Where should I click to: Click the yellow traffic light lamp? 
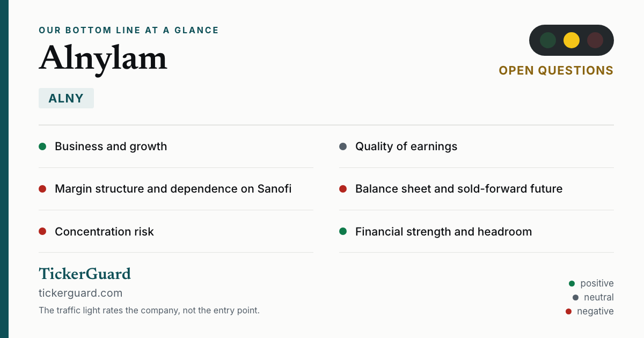[572, 40]
